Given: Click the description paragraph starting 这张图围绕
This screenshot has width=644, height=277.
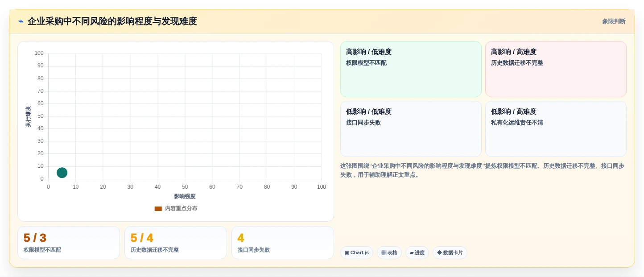Looking at the screenshot, I should pos(483,170).
